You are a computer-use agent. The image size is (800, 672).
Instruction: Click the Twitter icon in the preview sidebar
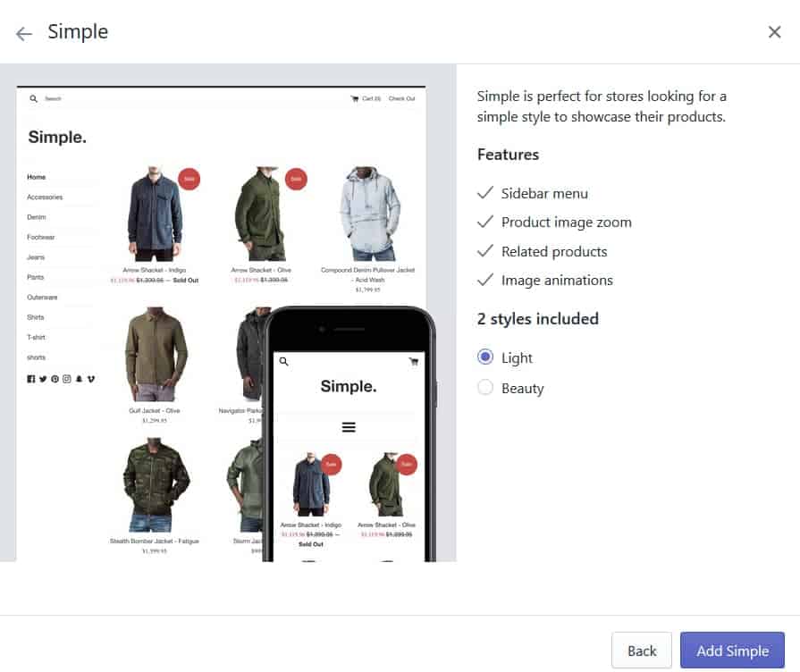click(x=43, y=379)
